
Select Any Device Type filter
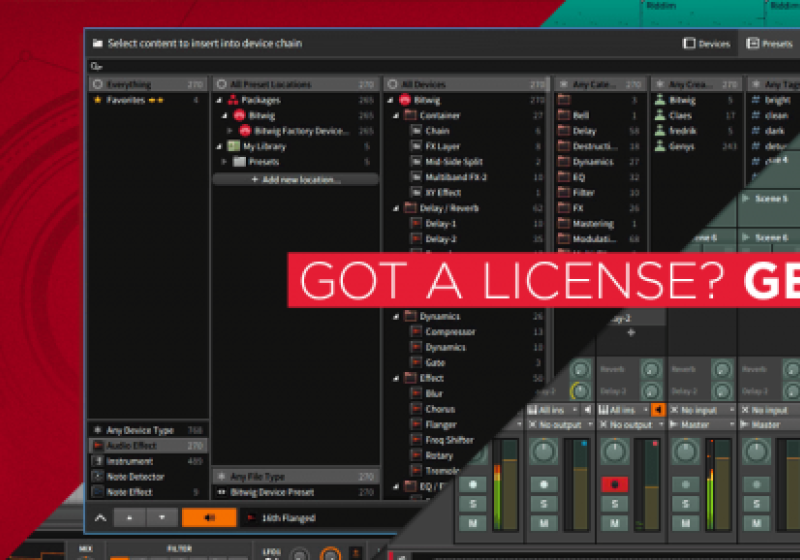[x=148, y=430]
